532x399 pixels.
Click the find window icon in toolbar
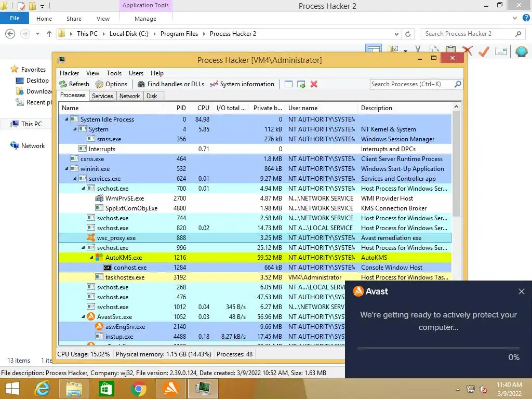click(288, 84)
